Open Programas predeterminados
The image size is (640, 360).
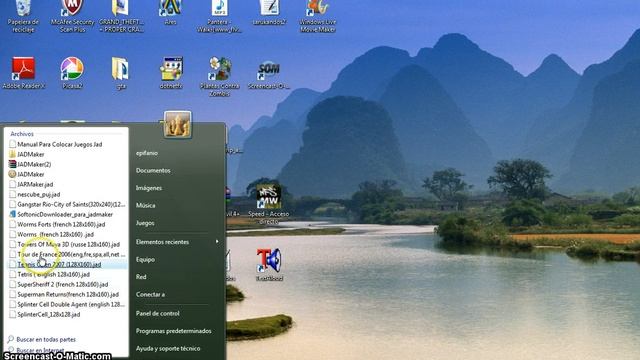coord(173,331)
